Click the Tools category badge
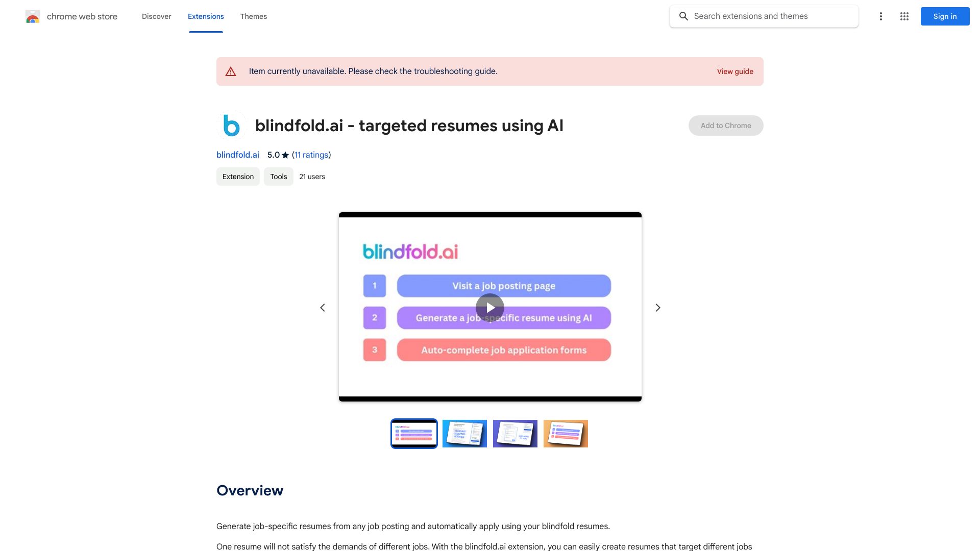This screenshot has height=551, width=980. coord(278,176)
